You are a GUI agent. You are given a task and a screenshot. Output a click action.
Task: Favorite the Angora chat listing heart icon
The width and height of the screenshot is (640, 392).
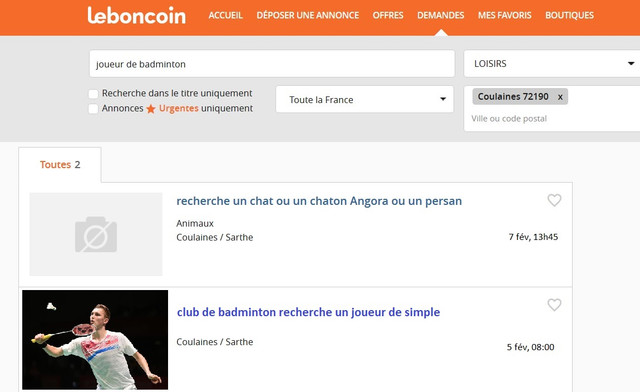pyautogui.click(x=554, y=200)
